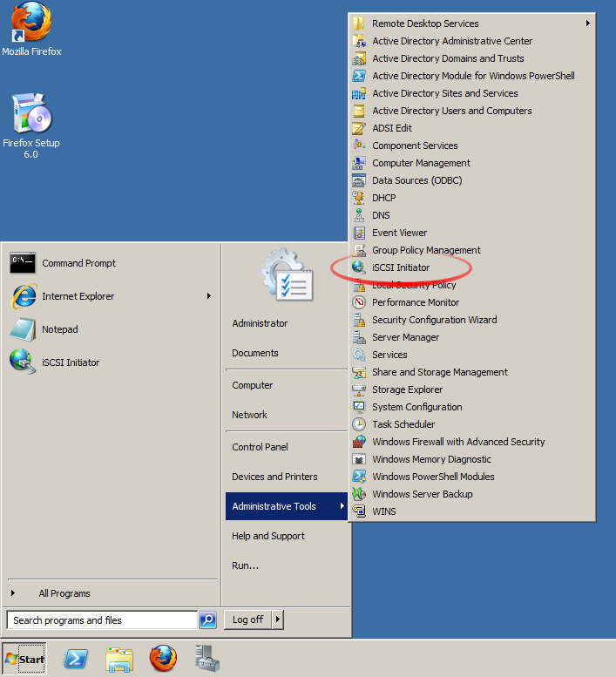Open the Documents link in Start menu
This screenshot has height=677, width=616.
[255, 353]
